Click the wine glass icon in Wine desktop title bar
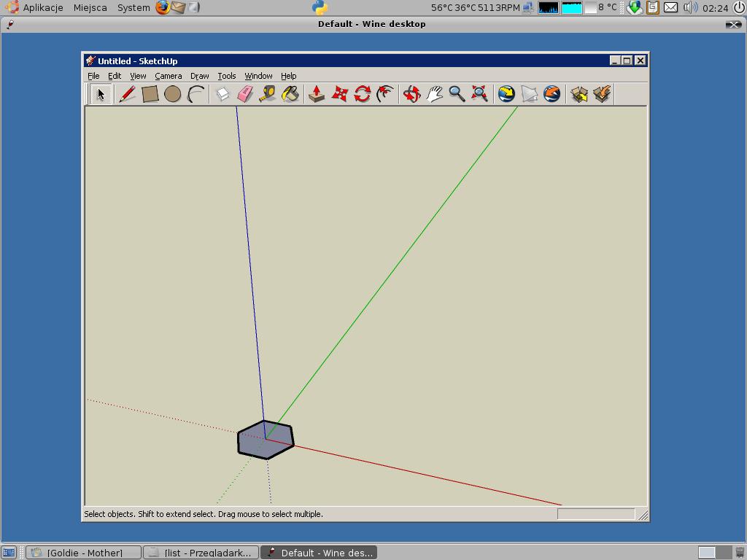This screenshot has width=747, height=560. (x=10, y=24)
